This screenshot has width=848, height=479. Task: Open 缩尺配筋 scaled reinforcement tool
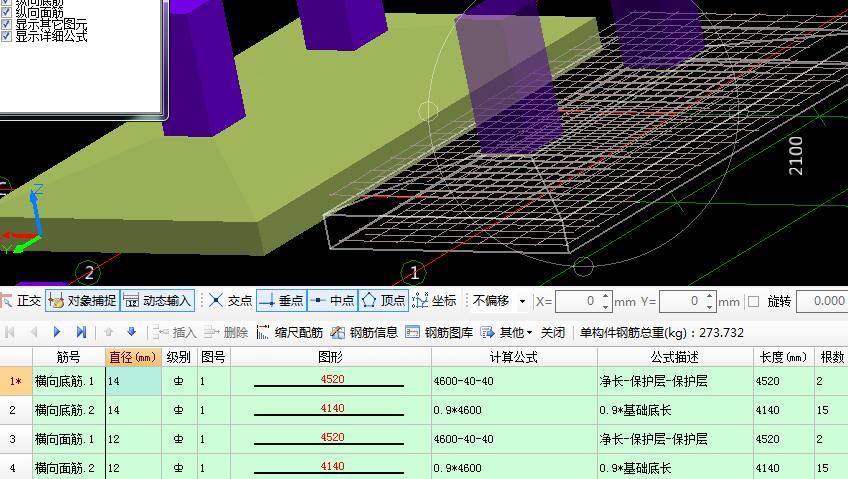290,332
